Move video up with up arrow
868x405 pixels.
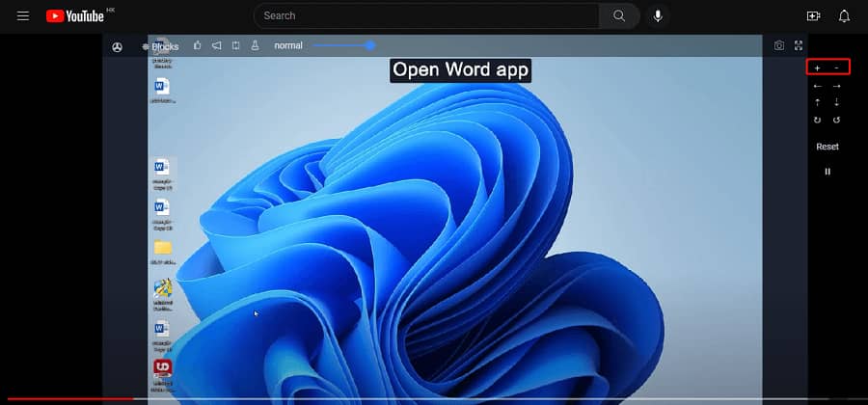tap(818, 102)
